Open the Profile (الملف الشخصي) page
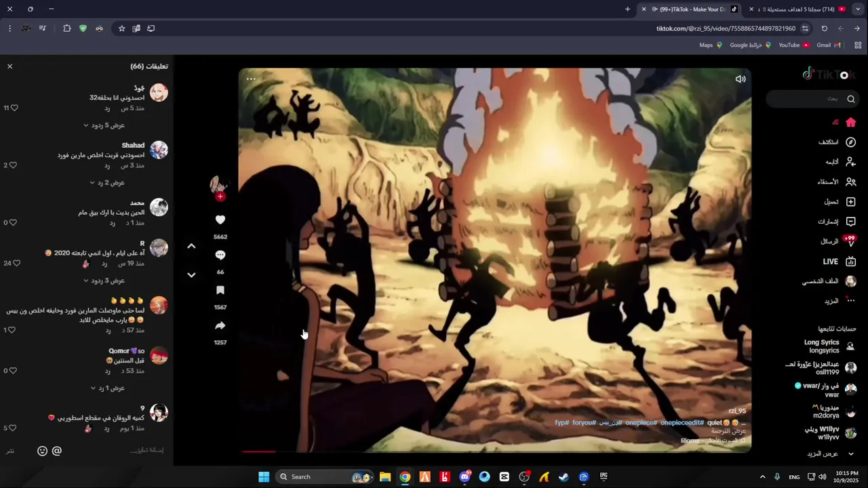 pyautogui.click(x=829, y=281)
